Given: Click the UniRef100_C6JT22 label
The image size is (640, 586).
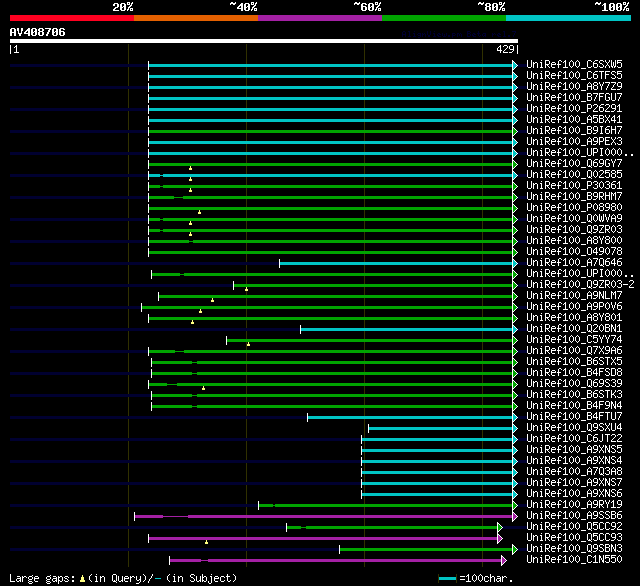Looking at the screenshot, I should (x=574, y=439).
